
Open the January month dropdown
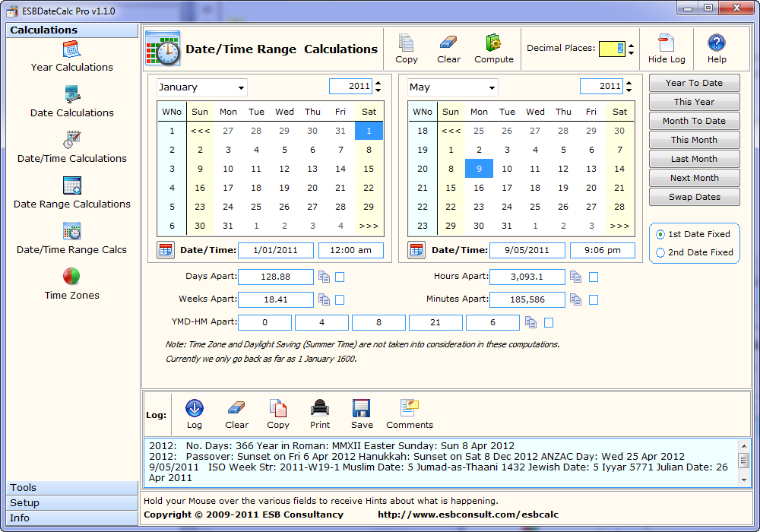click(x=241, y=87)
